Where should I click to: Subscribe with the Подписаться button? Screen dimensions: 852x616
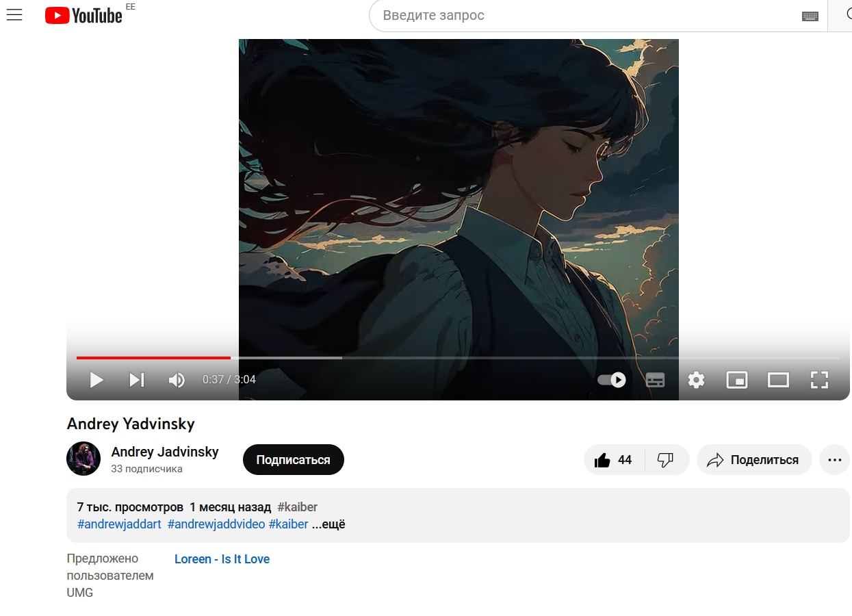click(293, 460)
